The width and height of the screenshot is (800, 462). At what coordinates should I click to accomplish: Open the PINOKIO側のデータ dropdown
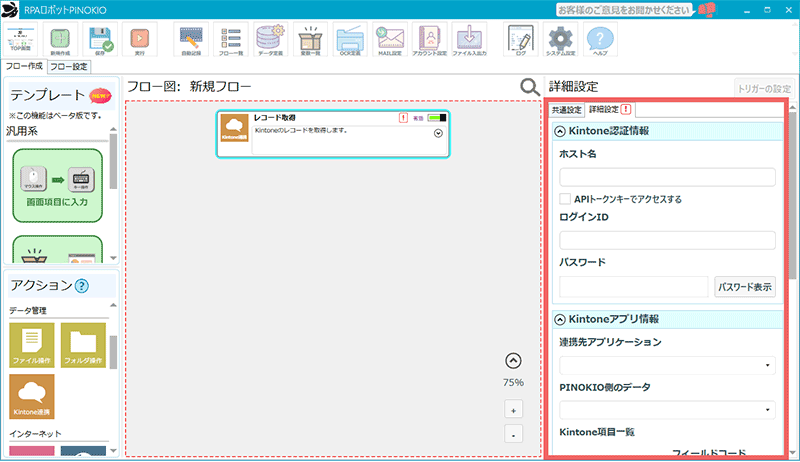(x=667, y=410)
